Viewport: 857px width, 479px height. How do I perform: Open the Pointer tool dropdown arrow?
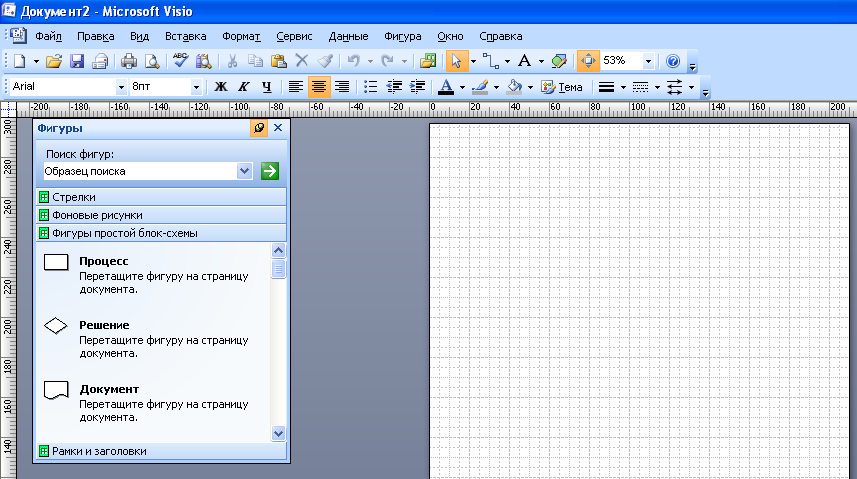click(x=473, y=61)
